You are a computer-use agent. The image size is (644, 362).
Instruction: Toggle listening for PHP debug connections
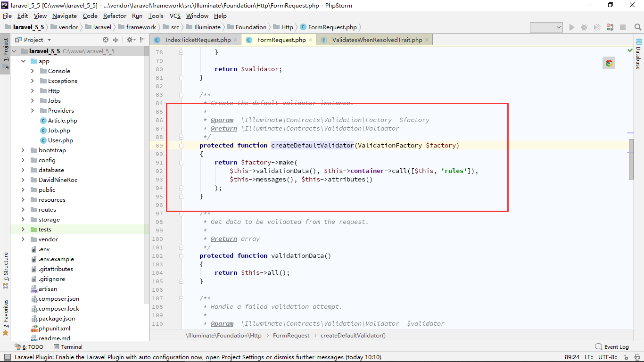pos(610,27)
